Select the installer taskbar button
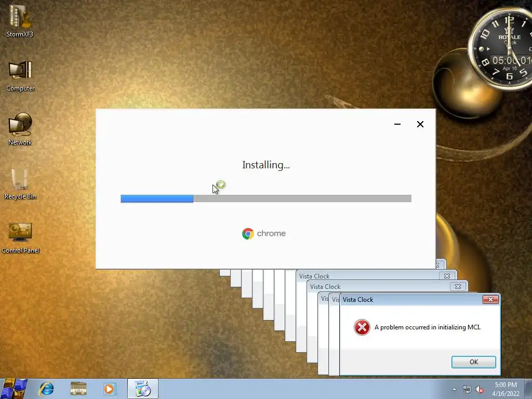The image size is (532, 399). [x=143, y=389]
